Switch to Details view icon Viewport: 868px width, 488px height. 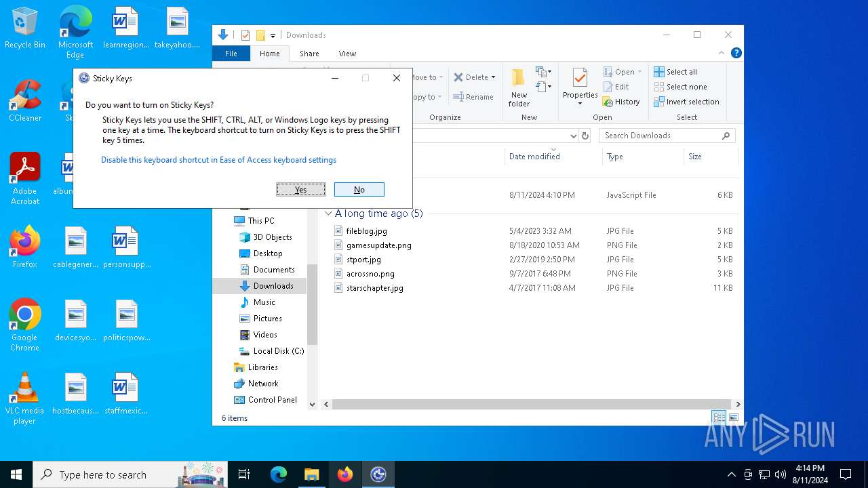(718, 418)
